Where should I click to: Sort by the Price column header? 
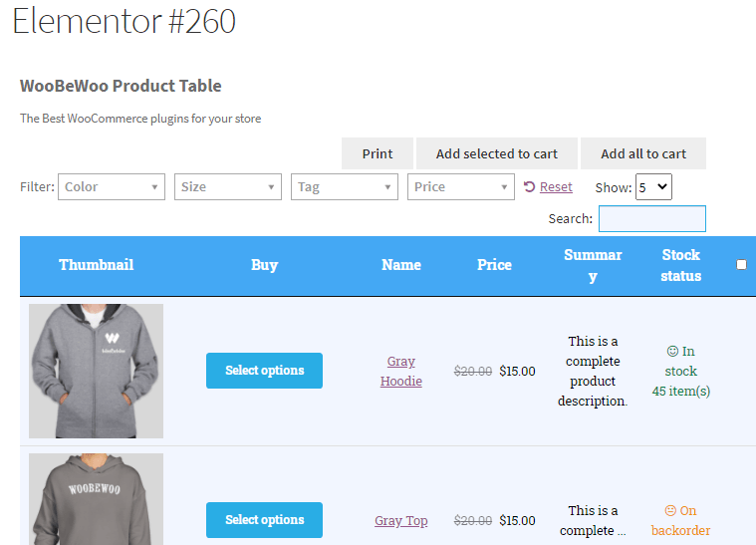[494, 265]
